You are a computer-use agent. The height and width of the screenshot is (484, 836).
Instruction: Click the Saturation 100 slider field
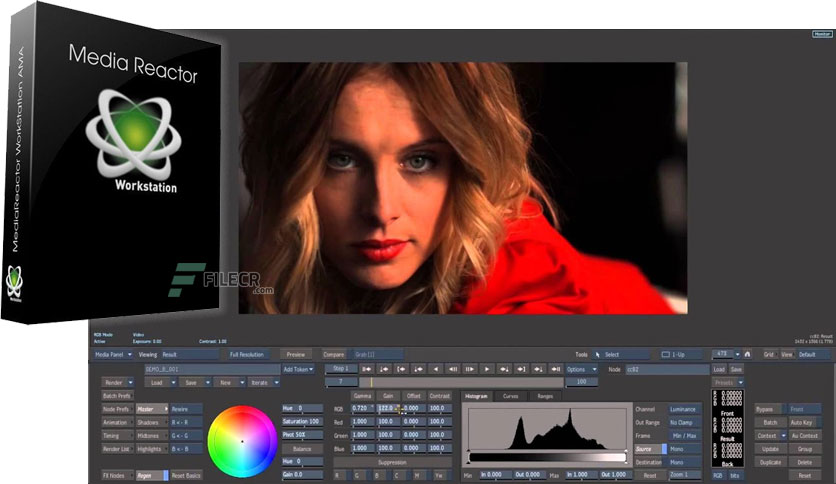(x=302, y=422)
